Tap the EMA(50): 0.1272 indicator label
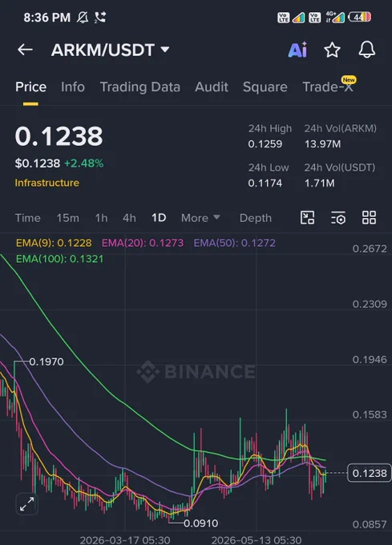This screenshot has height=545, width=392. [x=235, y=243]
